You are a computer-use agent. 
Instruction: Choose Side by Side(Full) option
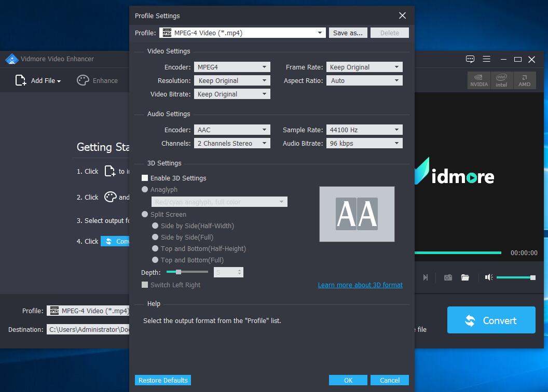click(155, 237)
